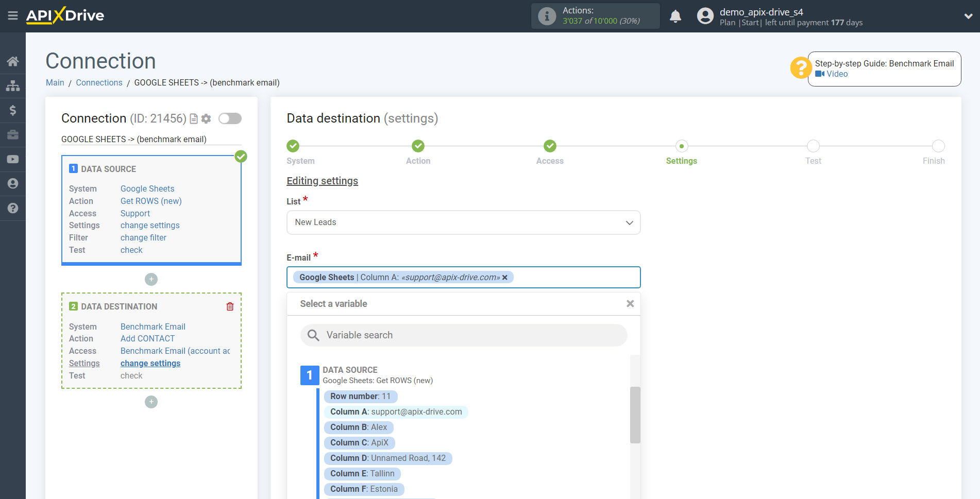Open the connection settings gear icon
This screenshot has height=499, width=980.
tap(206, 119)
